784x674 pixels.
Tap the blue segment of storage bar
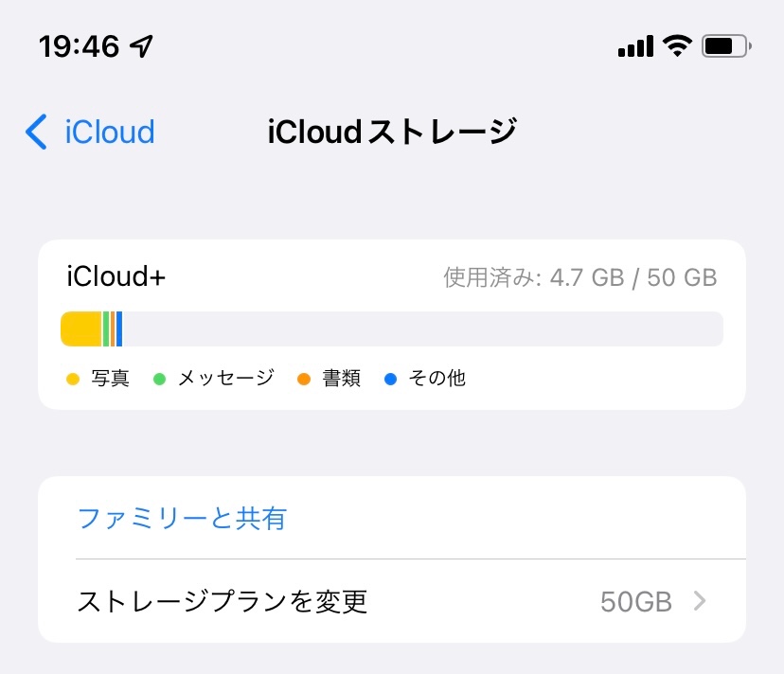pyautogui.click(x=119, y=328)
